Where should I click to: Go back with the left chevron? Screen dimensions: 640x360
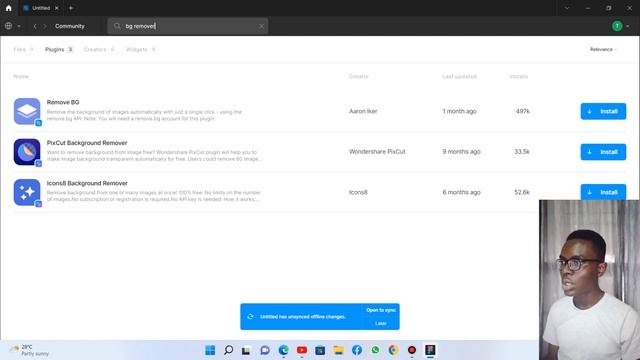35,26
